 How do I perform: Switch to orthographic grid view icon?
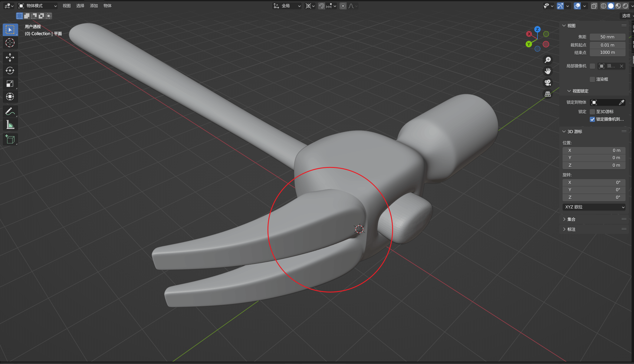547,94
